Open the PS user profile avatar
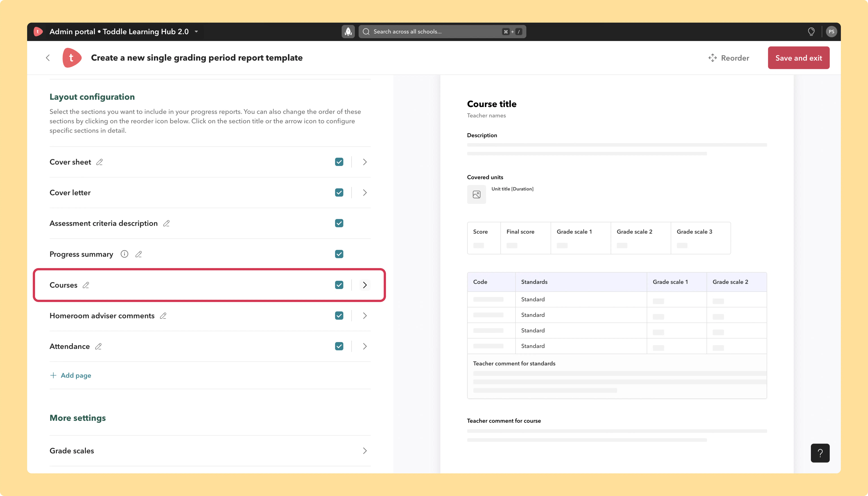Image resolution: width=868 pixels, height=496 pixels. click(x=831, y=32)
